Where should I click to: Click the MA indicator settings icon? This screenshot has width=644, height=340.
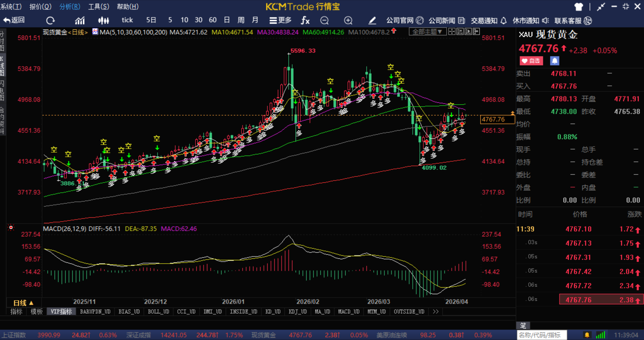95,32
